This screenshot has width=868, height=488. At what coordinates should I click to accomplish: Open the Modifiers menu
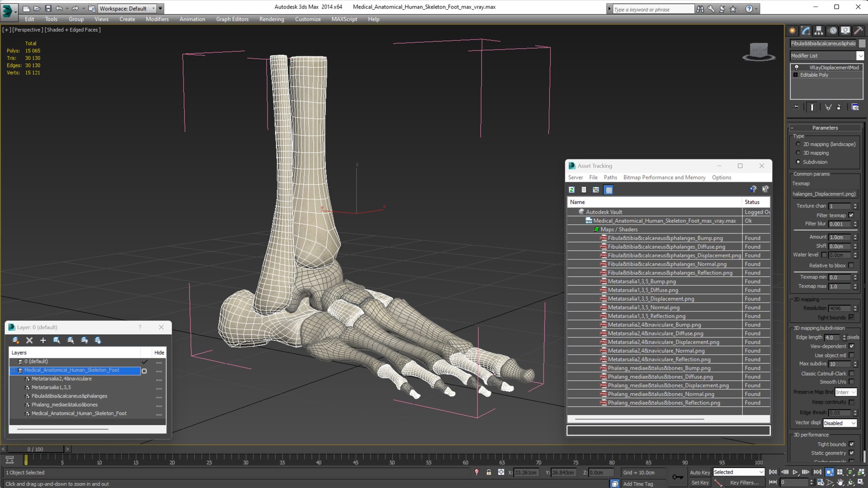click(157, 19)
